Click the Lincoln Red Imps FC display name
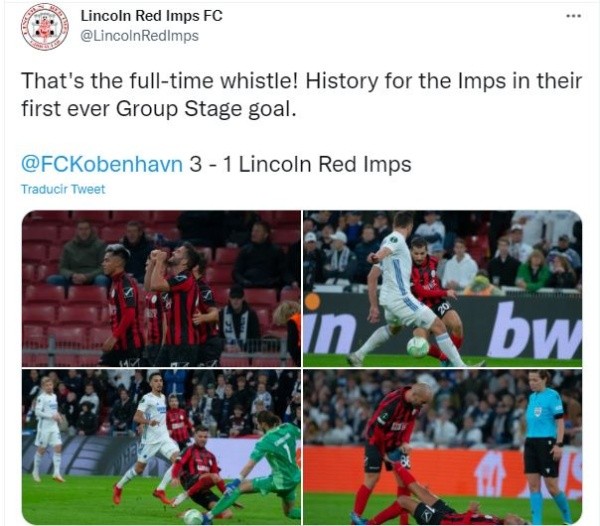 click(152, 16)
